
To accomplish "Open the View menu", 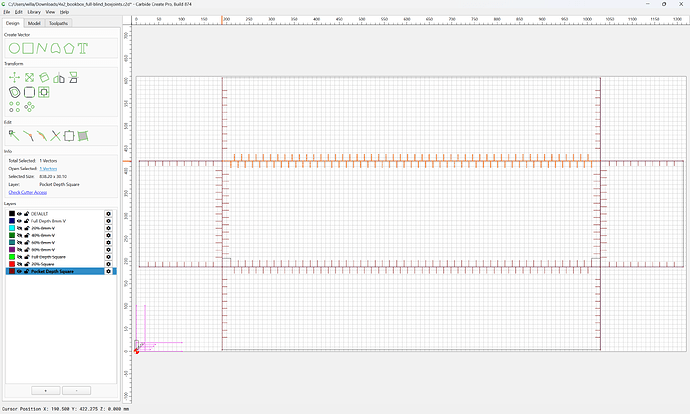I will click(50, 12).
